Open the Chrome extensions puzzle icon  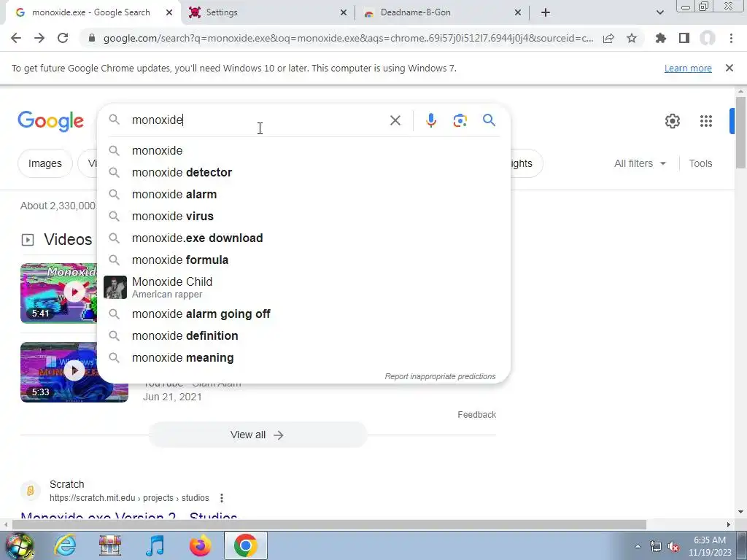pyautogui.click(x=660, y=38)
